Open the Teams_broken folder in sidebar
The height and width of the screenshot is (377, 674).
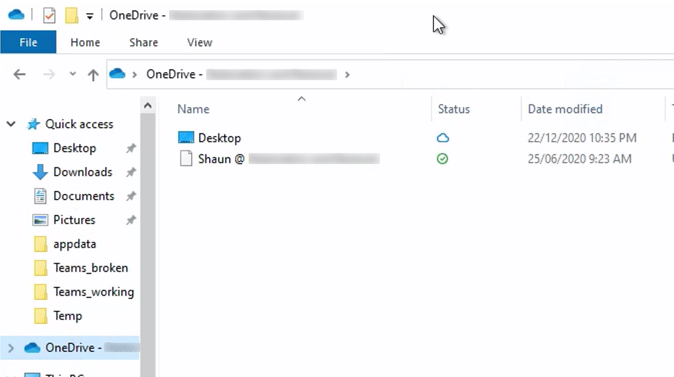(91, 268)
